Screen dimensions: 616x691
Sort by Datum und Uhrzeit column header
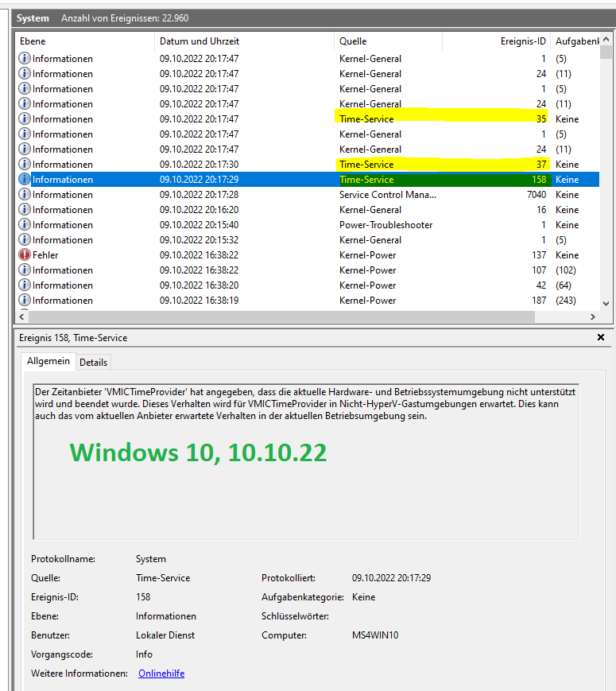pos(245,41)
